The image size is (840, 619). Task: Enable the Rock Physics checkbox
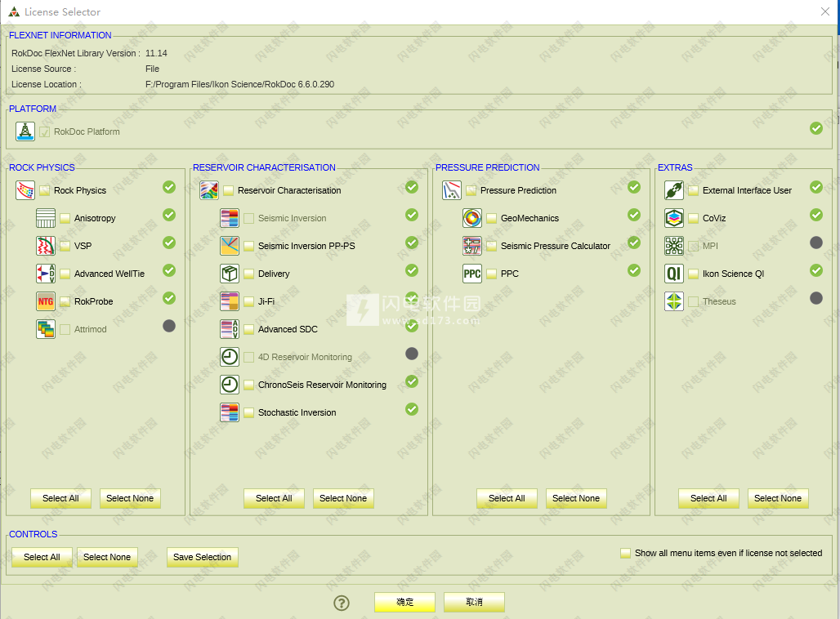[44, 190]
